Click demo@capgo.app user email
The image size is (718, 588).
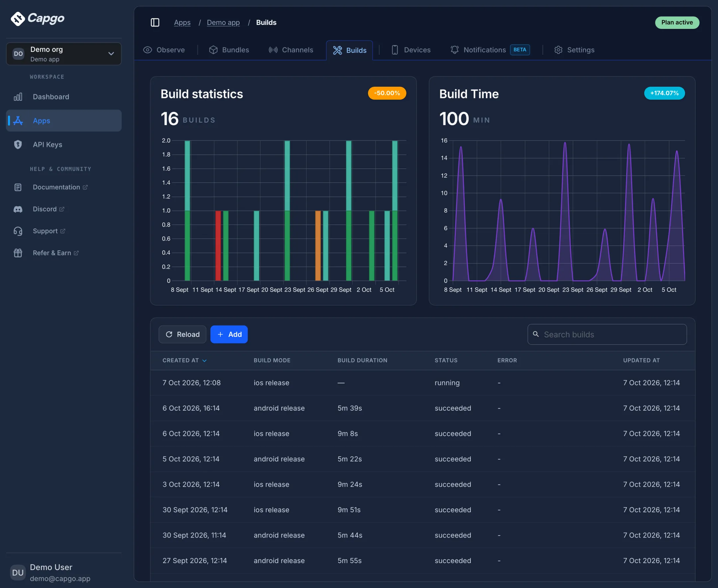click(60, 578)
